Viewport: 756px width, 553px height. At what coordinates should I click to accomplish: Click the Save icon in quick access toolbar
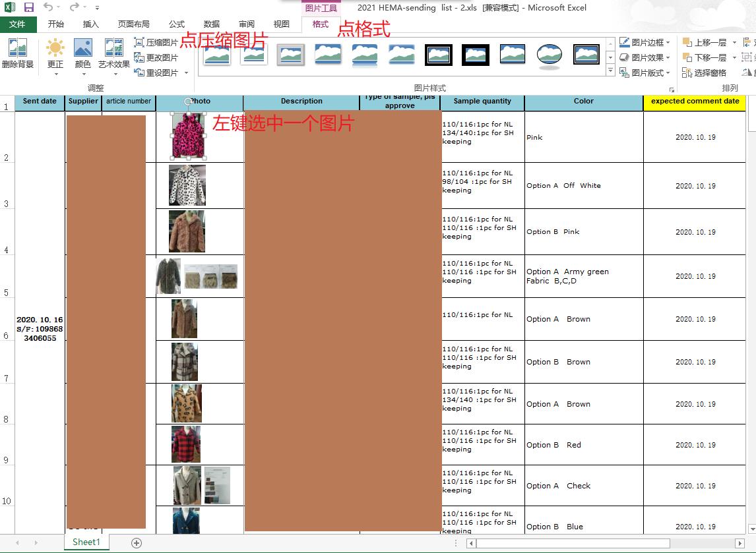(x=29, y=7)
